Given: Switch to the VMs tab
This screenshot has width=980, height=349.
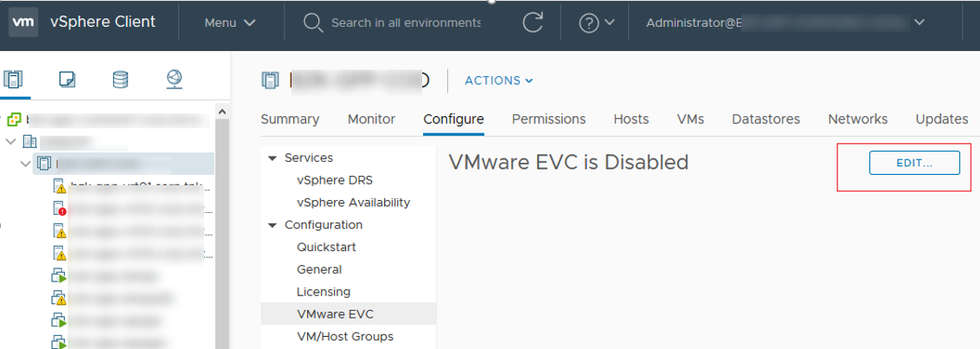Looking at the screenshot, I should pos(690,119).
